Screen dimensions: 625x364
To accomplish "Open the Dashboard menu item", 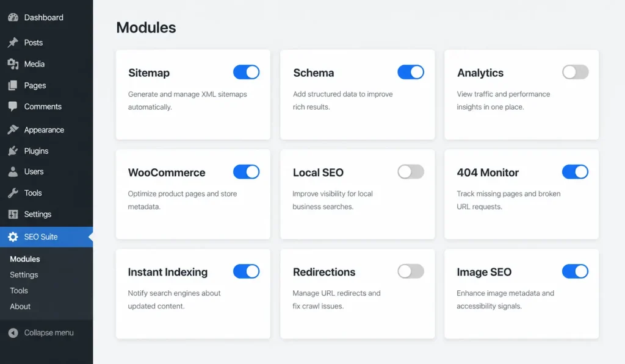I will (x=44, y=18).
